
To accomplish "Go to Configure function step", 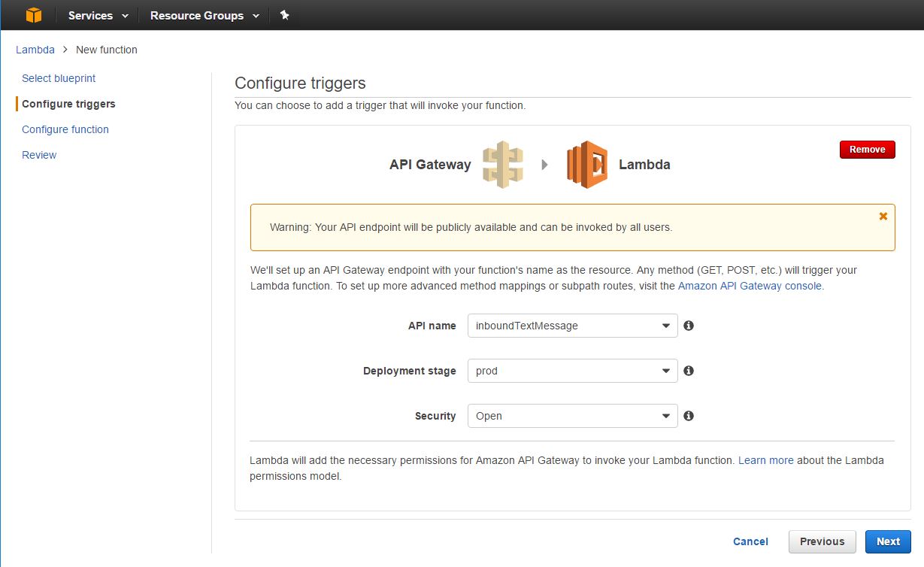I will click(65, 129).
